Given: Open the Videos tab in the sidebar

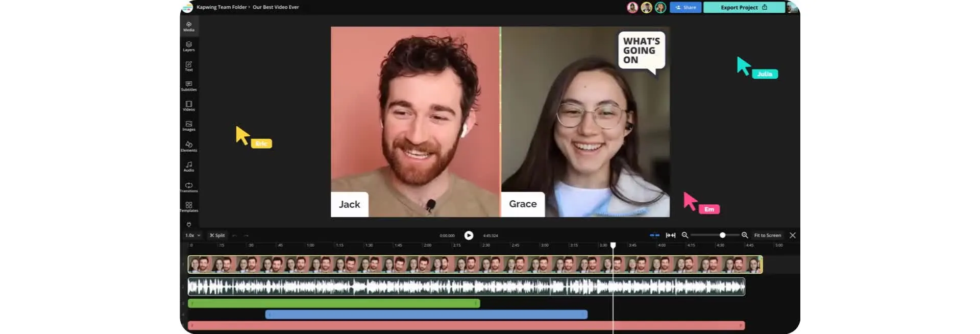Looking at the screenshot, I should [x=189, y=106].
